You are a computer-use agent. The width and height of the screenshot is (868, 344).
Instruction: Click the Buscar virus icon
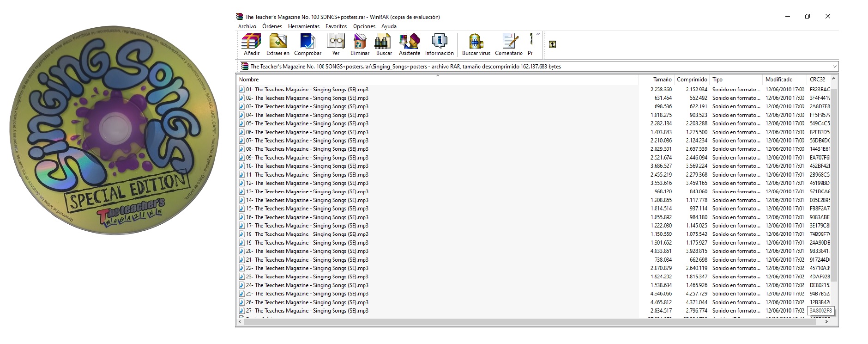[x=476, y=41]
